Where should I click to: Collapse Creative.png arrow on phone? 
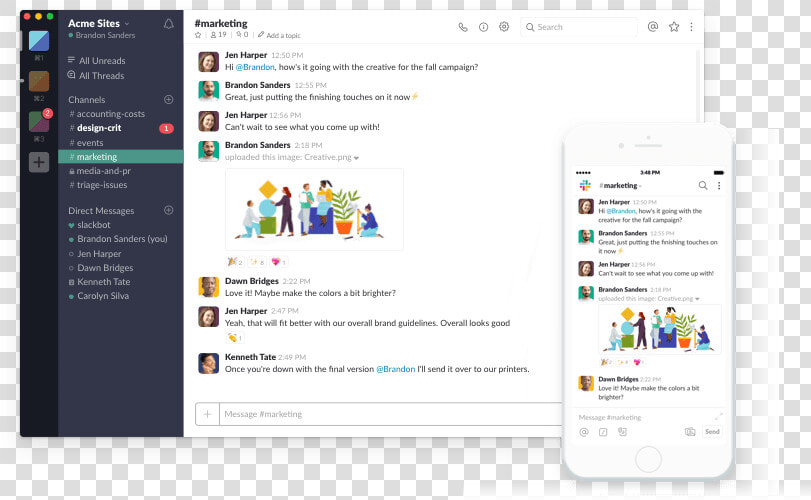(x=697, y=299)
